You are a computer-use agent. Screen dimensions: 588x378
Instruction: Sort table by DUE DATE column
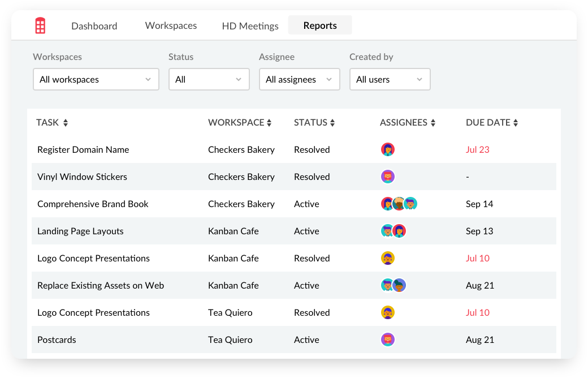pyautogui.click(x=516, y=123)
